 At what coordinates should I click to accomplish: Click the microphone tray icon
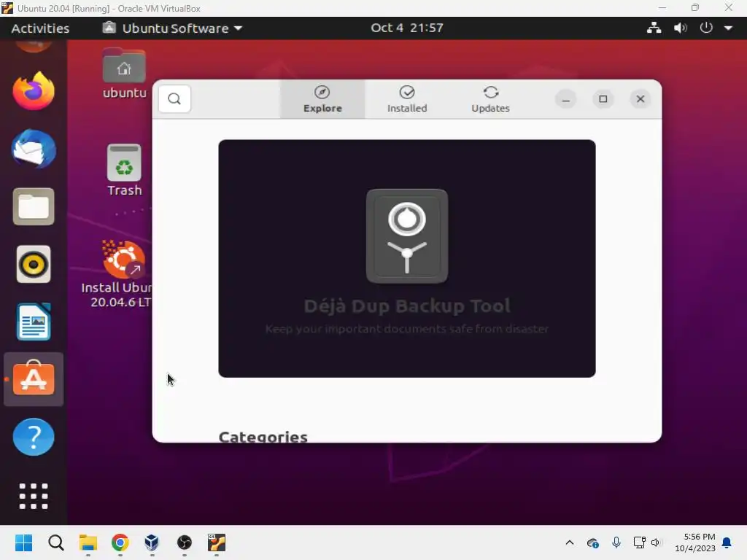coord(616,542)
